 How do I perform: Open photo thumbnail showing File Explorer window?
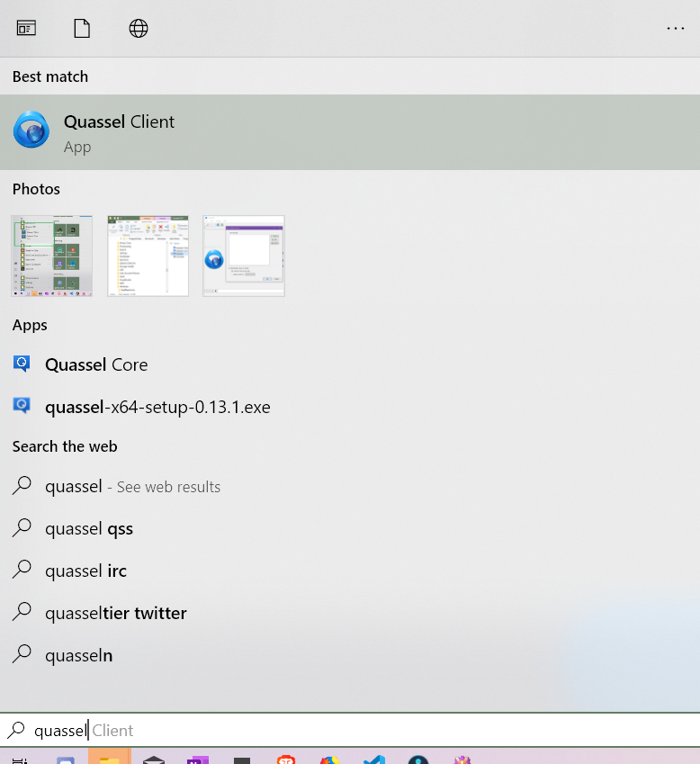point(148,256)
